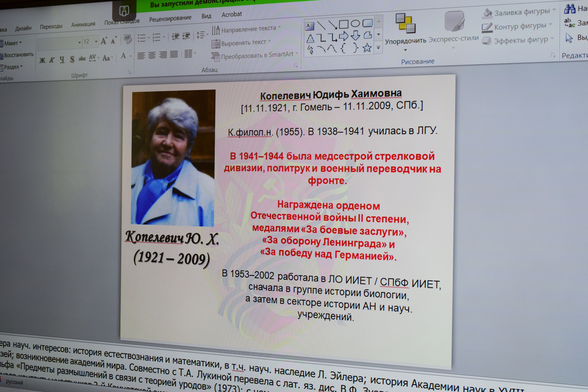Open the Дизайн tab
Image resolution: width=588 pixels, height=392 pixels.
point(23,28)
